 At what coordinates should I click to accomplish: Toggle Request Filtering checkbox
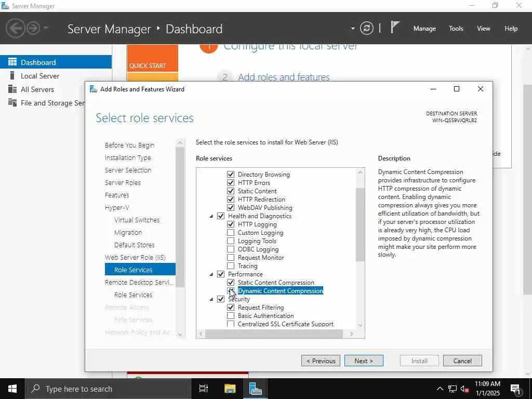[231, 308]
